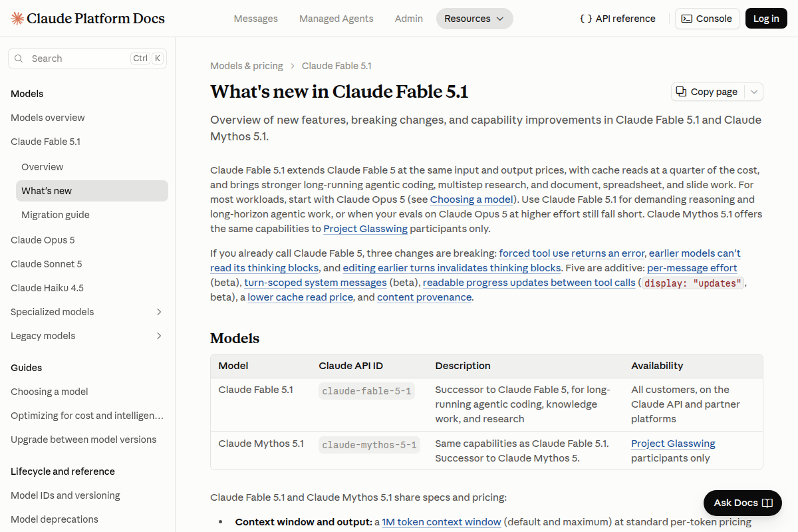Click the Log in button

pos(766,19)
